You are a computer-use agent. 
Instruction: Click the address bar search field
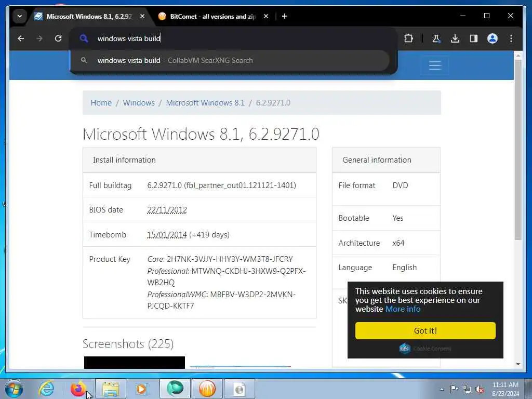233,38
